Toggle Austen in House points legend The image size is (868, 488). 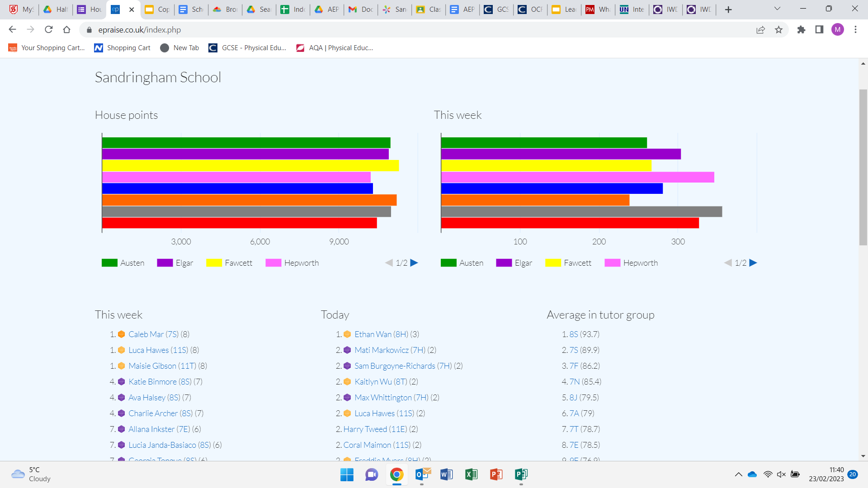(123, 263)
